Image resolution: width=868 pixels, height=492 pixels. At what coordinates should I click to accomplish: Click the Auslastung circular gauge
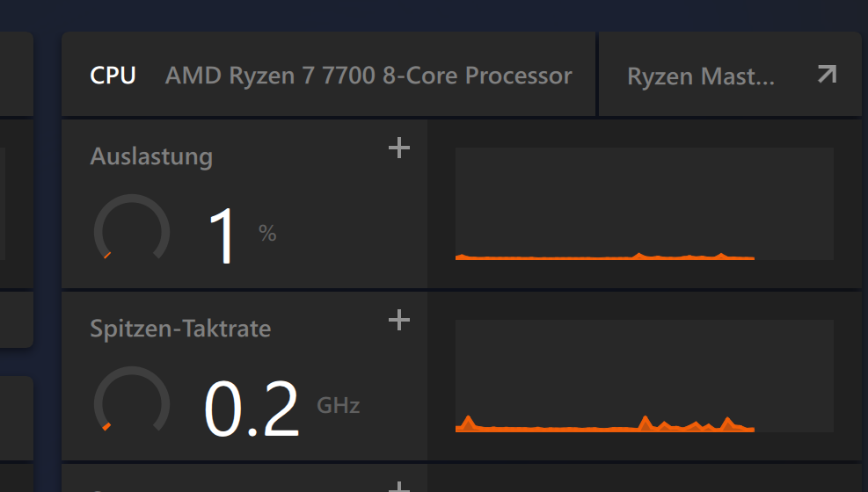(x=132, y=228)
